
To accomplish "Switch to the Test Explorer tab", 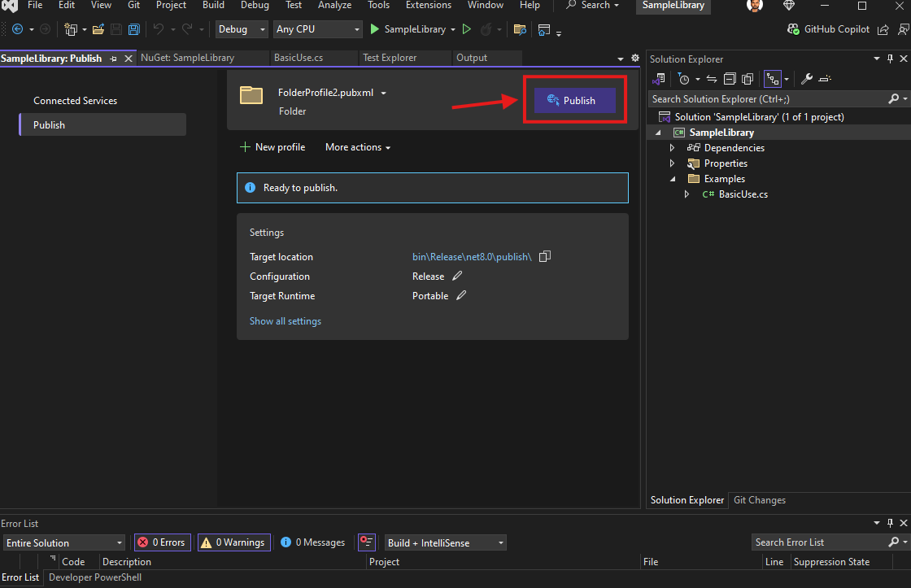I will coord(390,58).
